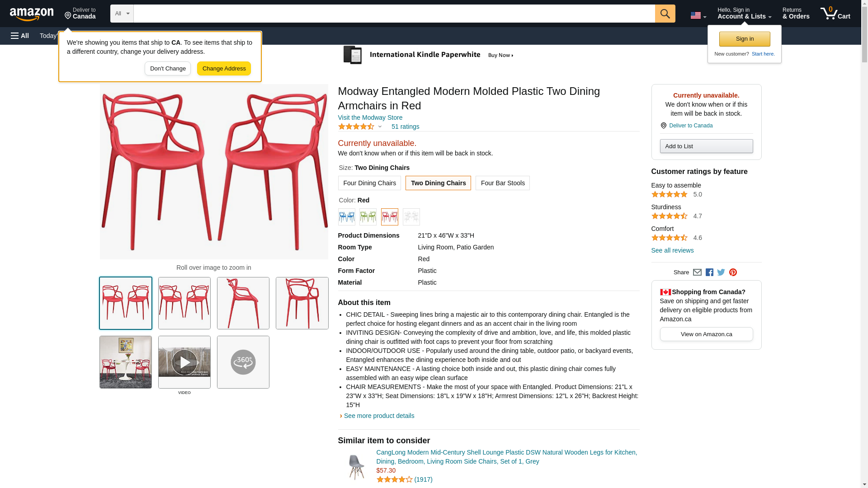The width and height of the screenshot is (868, 488).
Task: Click the search magnifier button
Action: coord(665,14)
